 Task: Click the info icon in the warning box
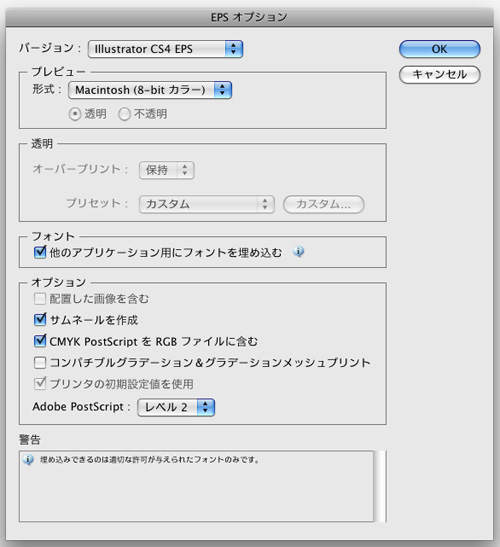(28, 459)
